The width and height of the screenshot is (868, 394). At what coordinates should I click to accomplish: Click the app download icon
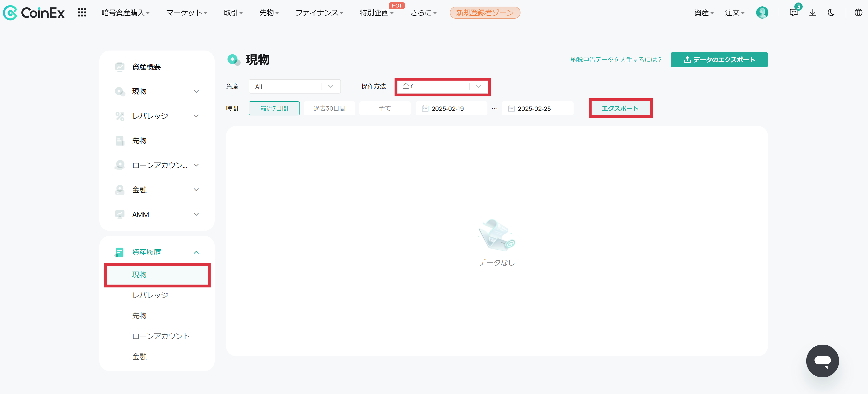click(x=813, y=13)
